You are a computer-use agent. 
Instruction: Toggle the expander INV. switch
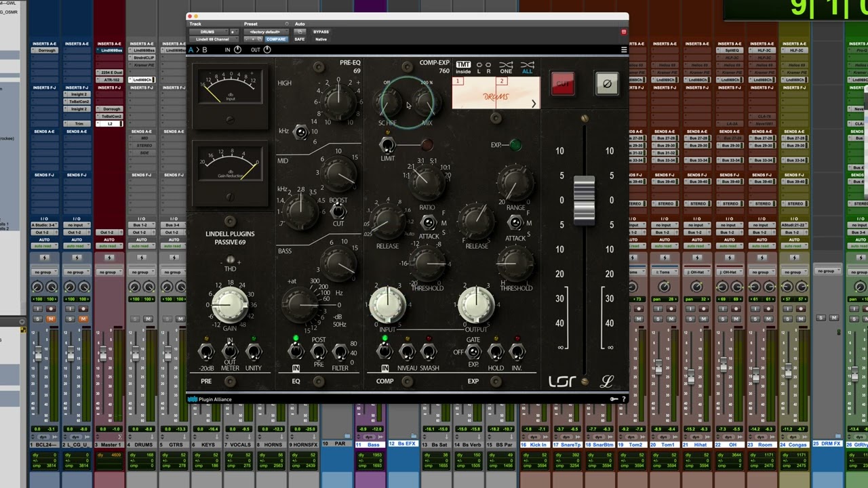517,351
